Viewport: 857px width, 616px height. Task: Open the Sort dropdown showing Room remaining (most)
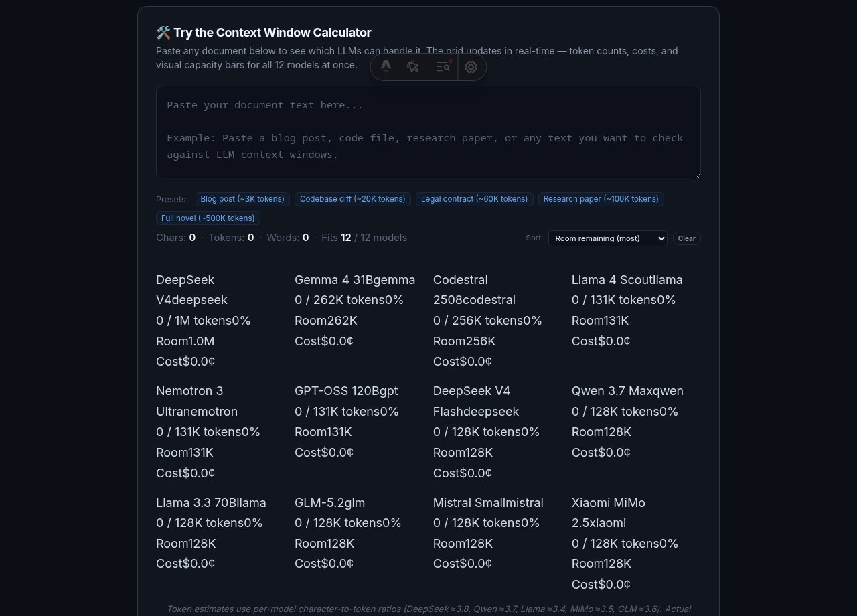608,238
